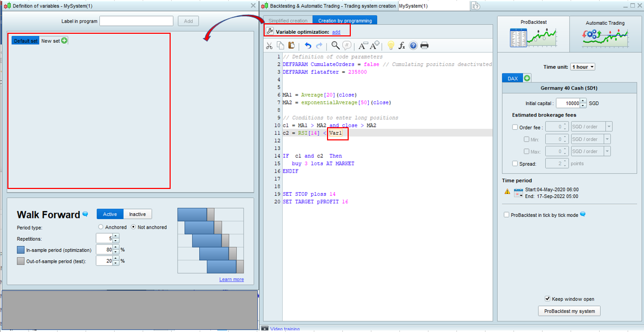Increase Repetitions with the stepper arrow

[x=116, y=236]
